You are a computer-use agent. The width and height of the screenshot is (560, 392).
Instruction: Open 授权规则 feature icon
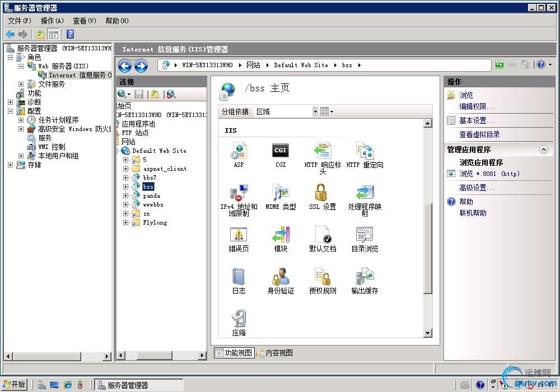pyautogui.click(x=323, y=281)
